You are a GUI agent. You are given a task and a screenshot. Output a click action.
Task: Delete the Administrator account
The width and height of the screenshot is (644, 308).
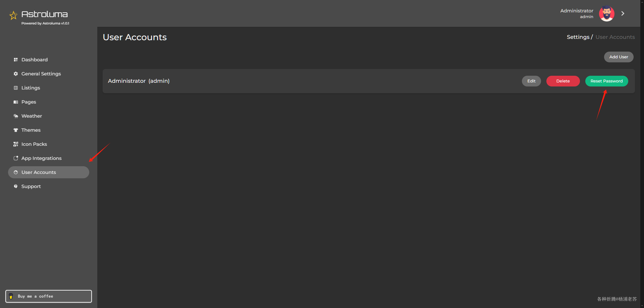tap(563, 81)
